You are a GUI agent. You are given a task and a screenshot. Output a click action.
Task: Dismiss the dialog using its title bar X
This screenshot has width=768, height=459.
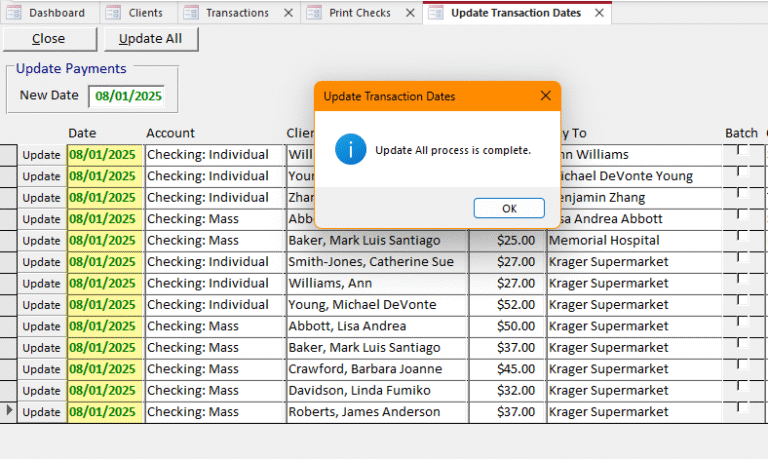545,96
